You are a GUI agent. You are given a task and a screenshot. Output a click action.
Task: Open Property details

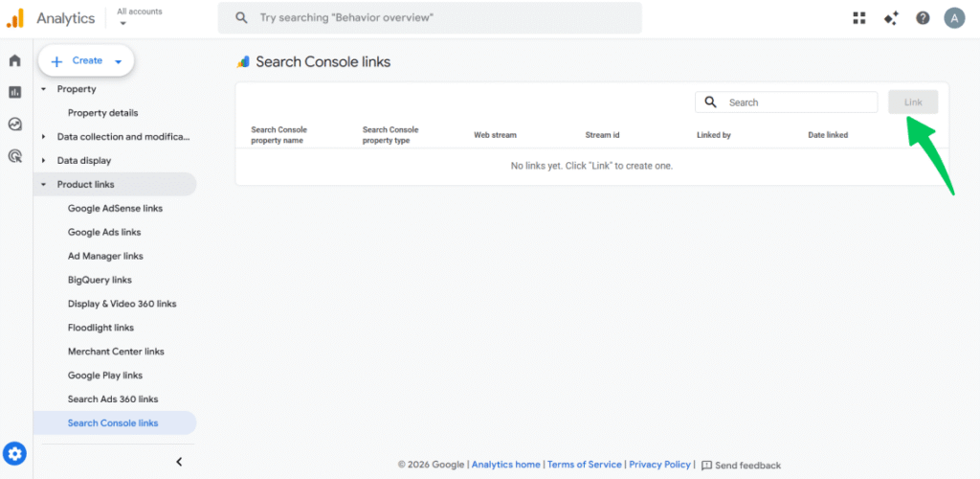click(x=103, y=113)
